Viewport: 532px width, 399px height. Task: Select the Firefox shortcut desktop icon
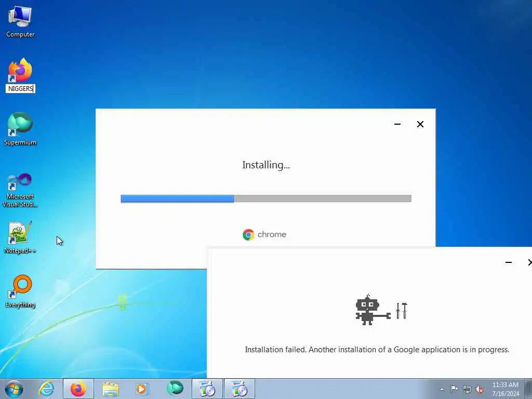pyautogui.click(x=20, y=70)
